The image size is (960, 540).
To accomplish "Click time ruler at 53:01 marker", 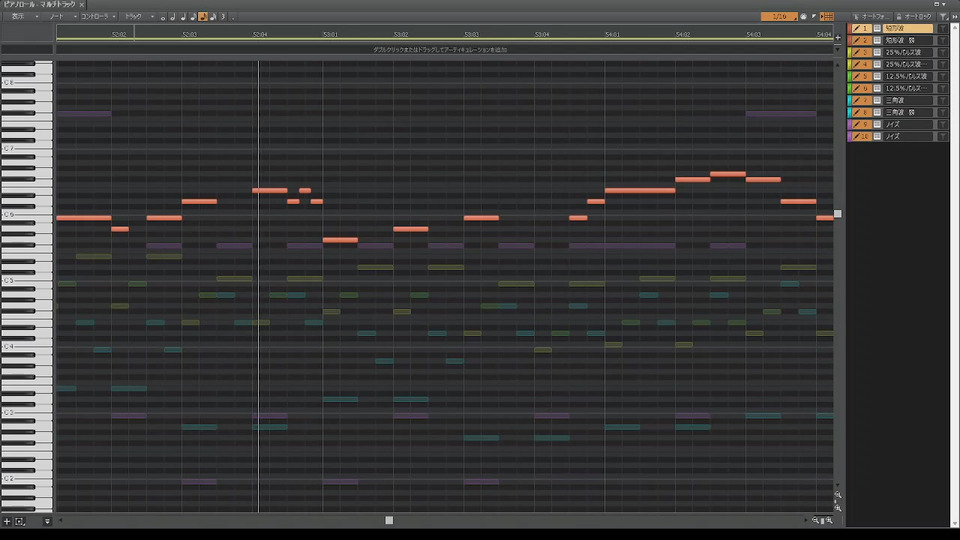I will click(x=330, y=34).
